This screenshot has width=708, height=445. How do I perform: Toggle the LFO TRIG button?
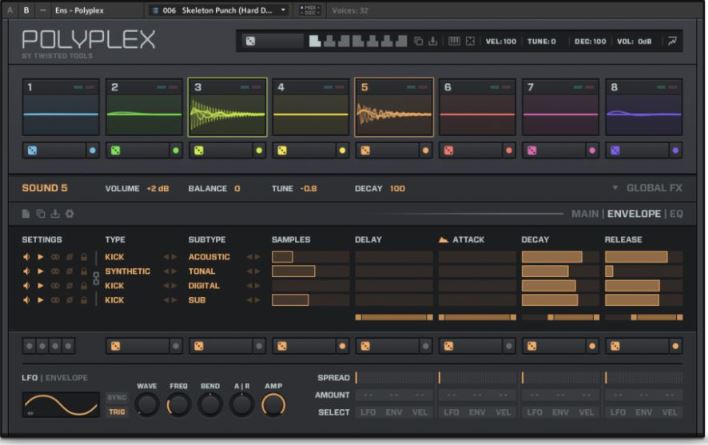click(116, 412)
